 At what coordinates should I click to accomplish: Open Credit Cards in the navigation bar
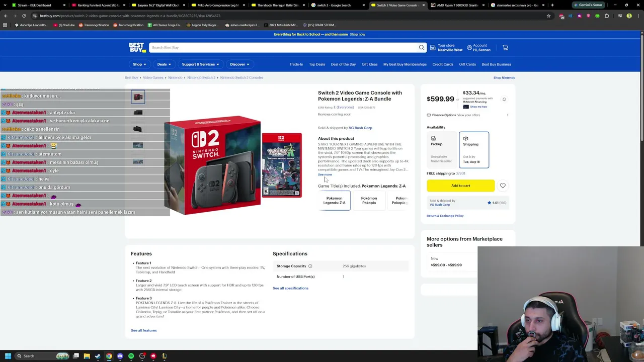click(443, 64)
